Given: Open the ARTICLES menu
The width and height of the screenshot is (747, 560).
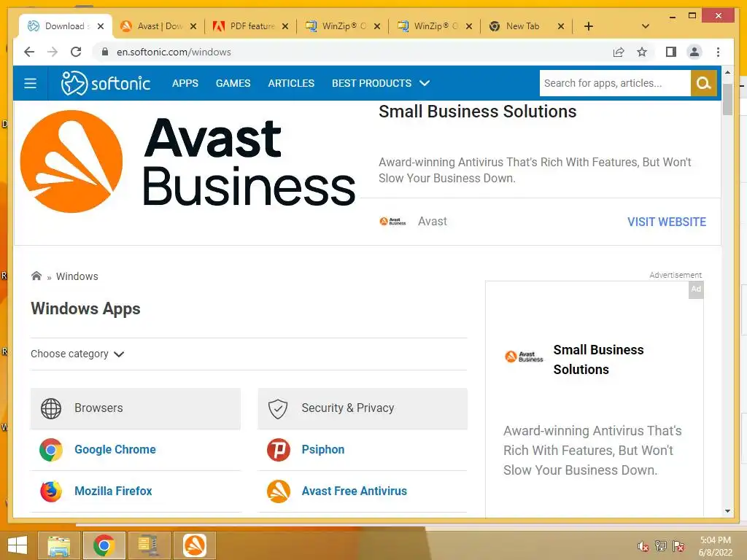Looking at the screenshot, I should [x=291, y=83].
